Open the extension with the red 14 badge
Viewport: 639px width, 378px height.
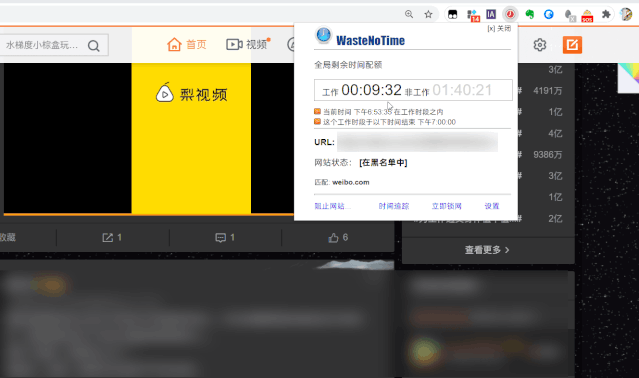tap(473, 15)
